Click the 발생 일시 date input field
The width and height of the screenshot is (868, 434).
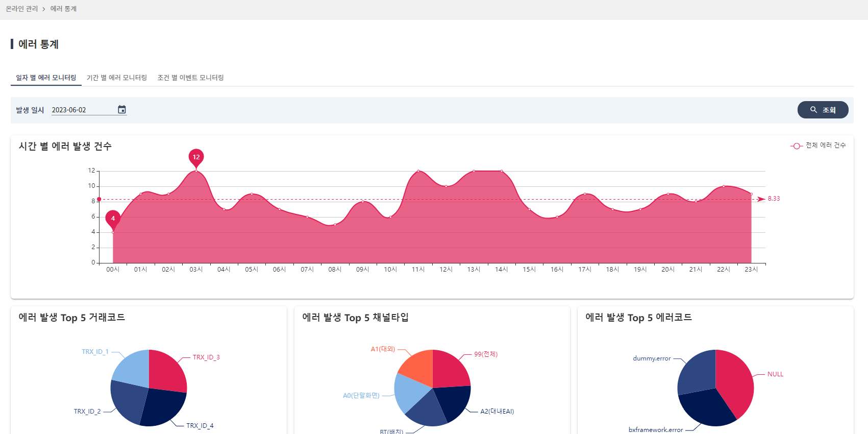82,110
